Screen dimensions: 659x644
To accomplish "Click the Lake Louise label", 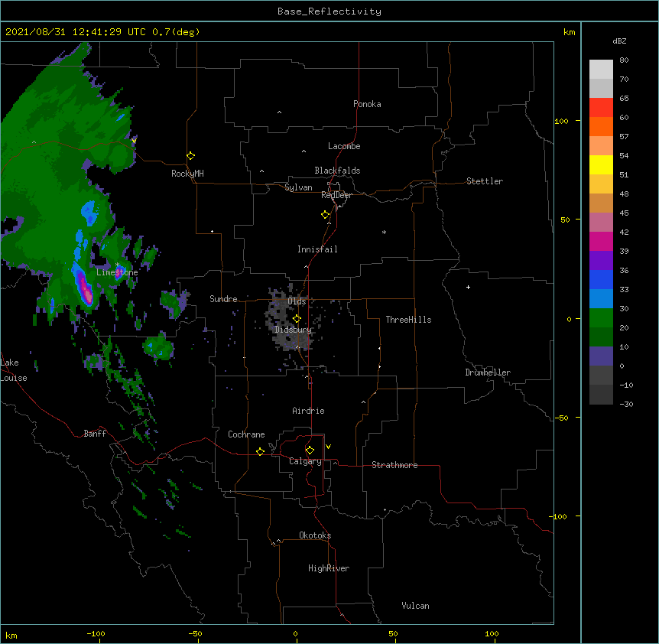I will [14, 370].
